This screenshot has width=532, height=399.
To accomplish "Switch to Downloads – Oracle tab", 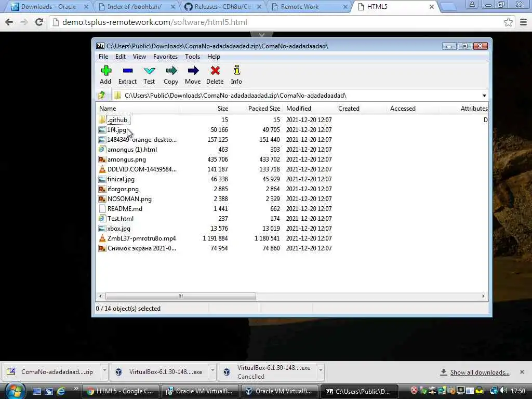I will pyautogui.click(x=49, y=6).
